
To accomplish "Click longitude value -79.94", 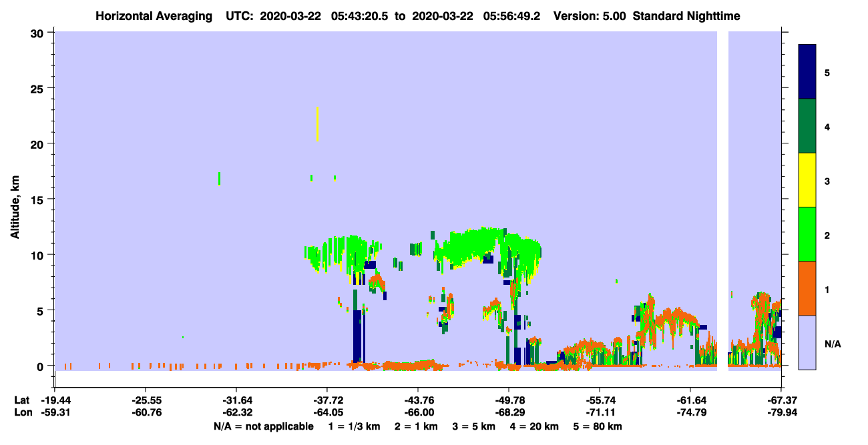I will tap(781, 412).
